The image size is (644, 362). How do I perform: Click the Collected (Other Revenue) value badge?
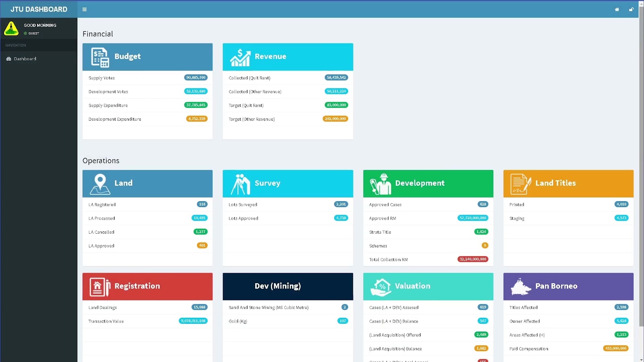[x=336, y=91]
